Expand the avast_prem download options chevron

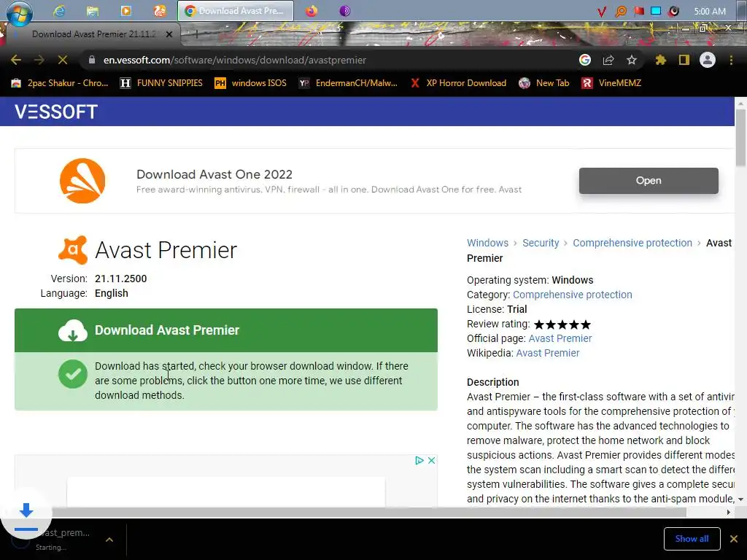[109, 540]
